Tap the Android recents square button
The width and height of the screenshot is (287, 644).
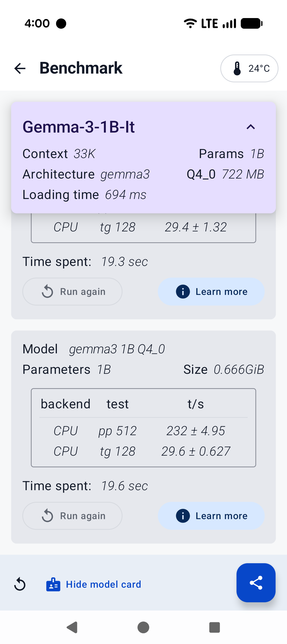[214, 628]
